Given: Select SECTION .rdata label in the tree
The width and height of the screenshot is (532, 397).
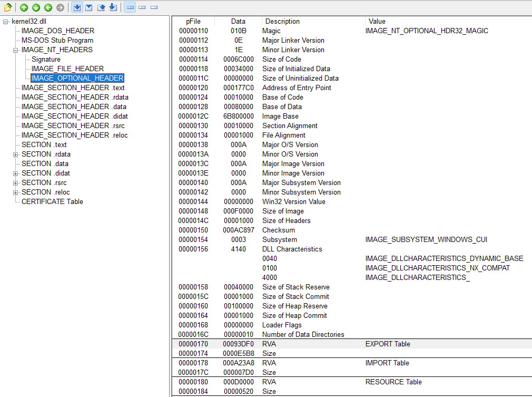Looking at the screenshot, I should point(46,154).
